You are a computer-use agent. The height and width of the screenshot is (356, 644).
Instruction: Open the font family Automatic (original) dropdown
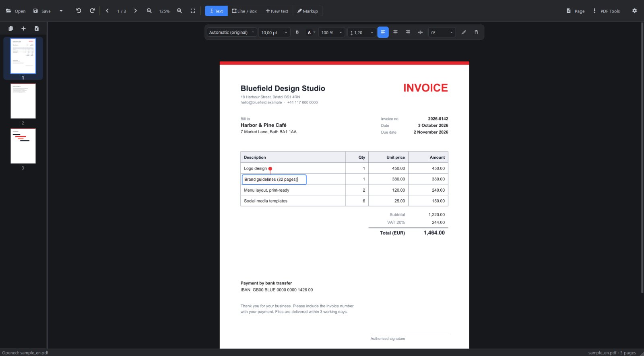point(232,32)
